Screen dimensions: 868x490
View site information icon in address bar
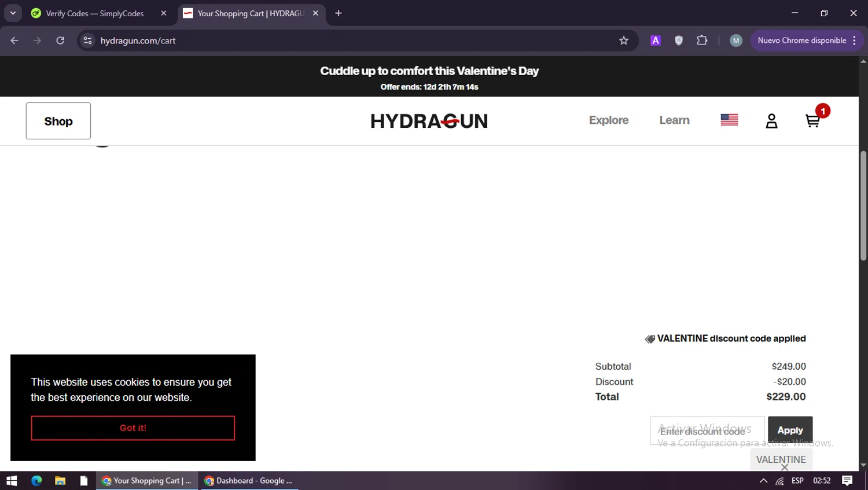click(87, 40)
